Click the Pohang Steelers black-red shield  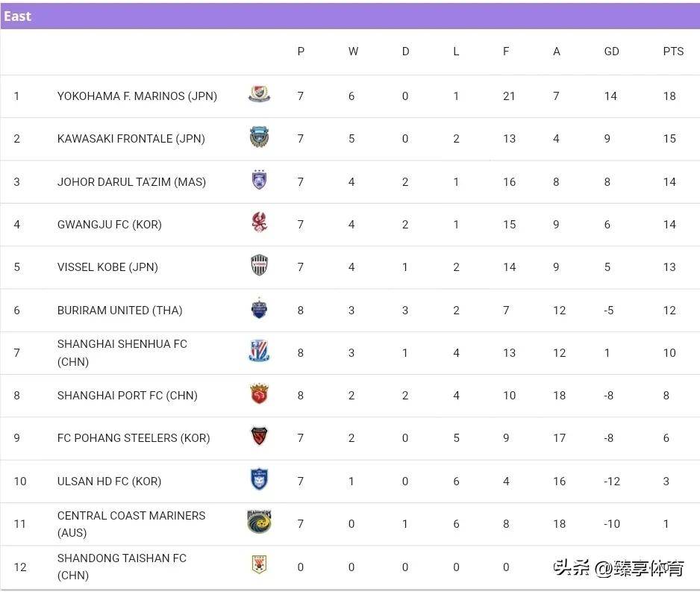coord(260,436)
